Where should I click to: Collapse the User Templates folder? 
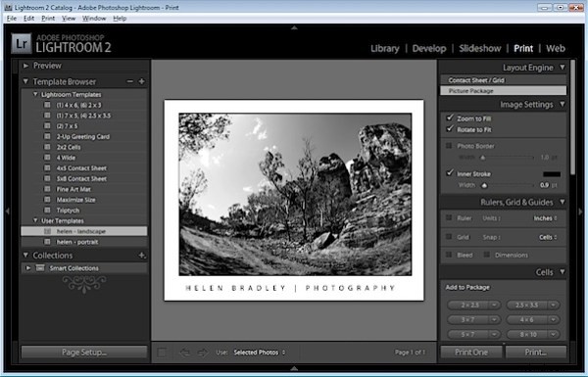tap(35, 220)
